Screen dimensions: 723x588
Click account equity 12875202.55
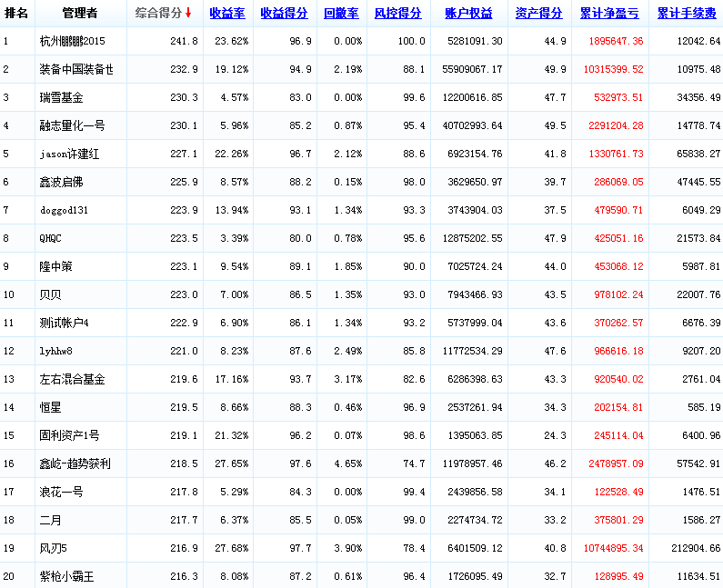[472, 238]
